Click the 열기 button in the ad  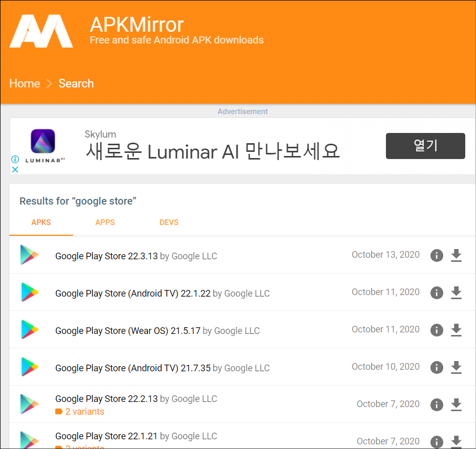[x=425, y=146]
